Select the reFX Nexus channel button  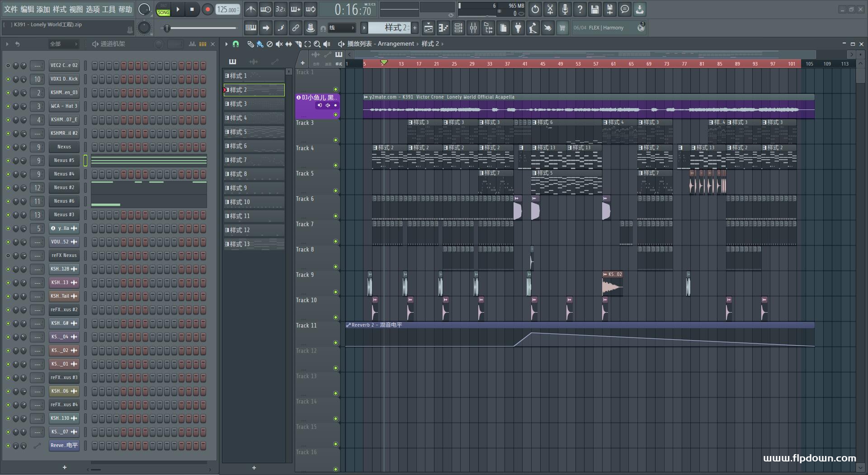pyautogui.click(x=64, y=256)
